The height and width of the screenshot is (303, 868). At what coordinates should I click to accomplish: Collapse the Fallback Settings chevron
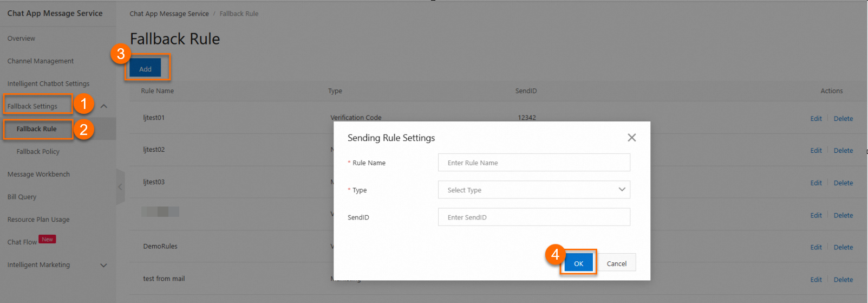[104, 106]
